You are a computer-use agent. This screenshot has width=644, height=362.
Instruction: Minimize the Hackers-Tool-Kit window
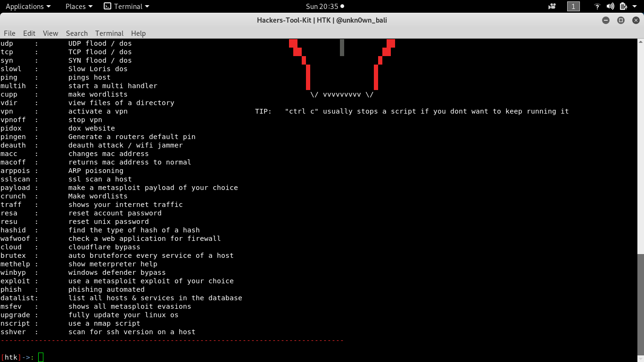point(606,20)
